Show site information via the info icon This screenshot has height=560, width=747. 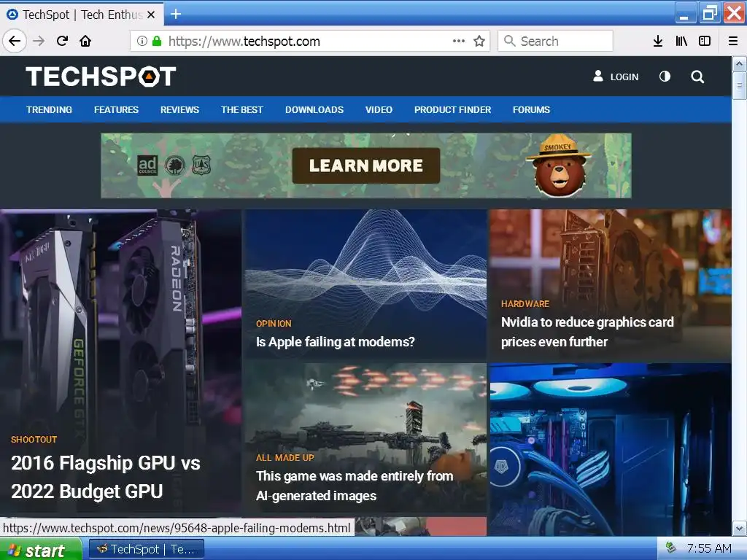tap(142, 41)
